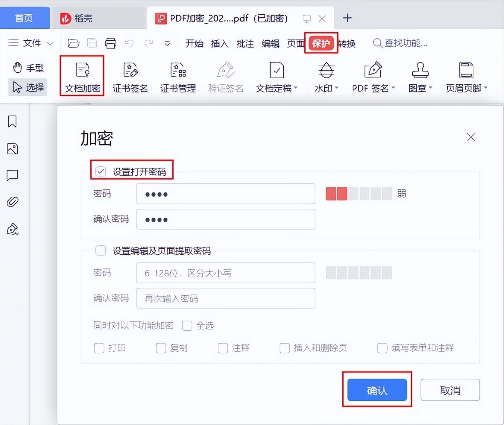Click the presentation screen icon on PDF tab
504x425 pixels.
(x=306, y=18)
